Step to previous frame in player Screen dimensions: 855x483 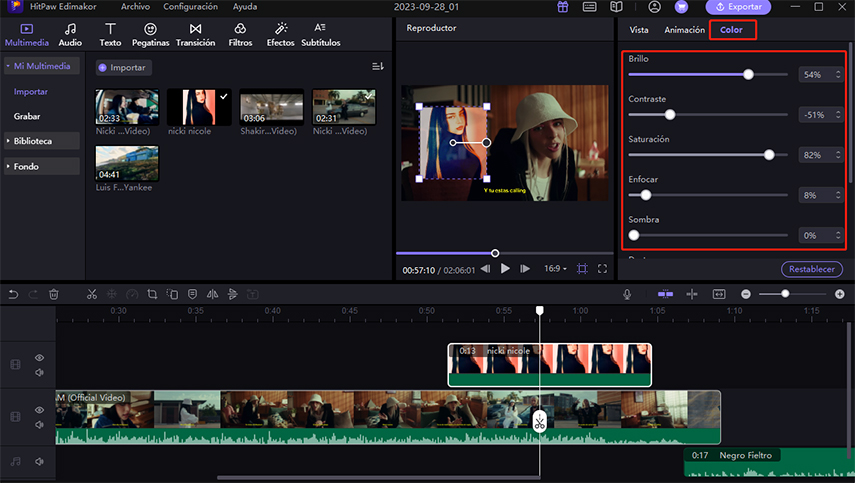coord(485,269)
